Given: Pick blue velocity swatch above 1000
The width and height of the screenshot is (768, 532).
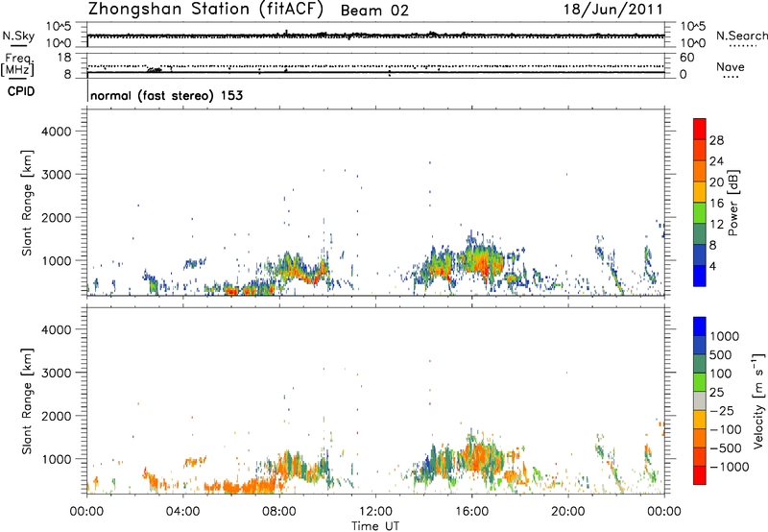Looking at the screenshot, I should [x=700, y=326].
